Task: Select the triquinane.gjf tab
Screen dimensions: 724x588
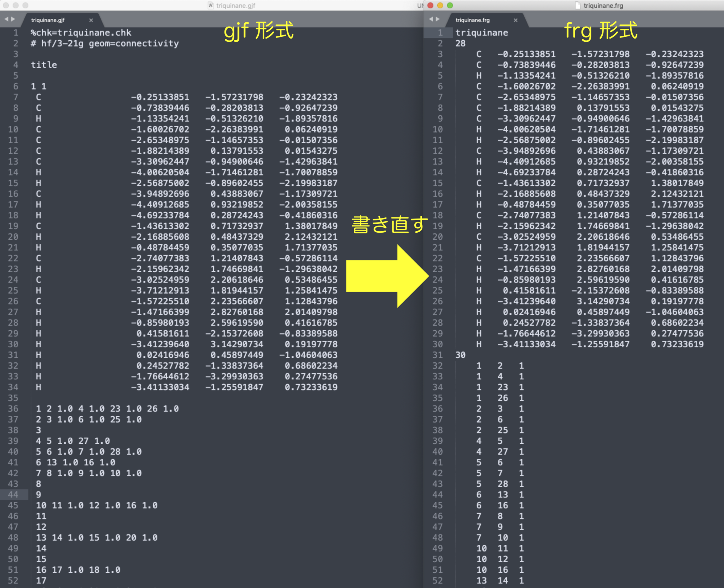Action: click(x=48, y=20)
